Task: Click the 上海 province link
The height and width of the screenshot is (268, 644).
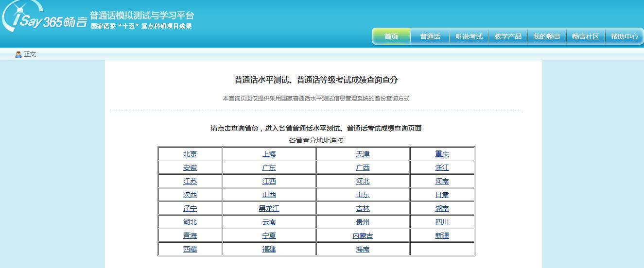Action: [269, 154]
